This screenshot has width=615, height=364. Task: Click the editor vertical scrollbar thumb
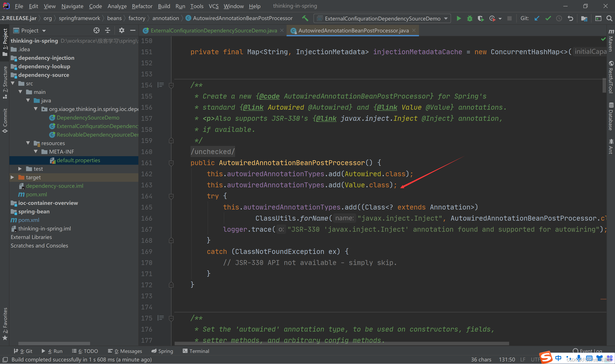coord(604,85)
